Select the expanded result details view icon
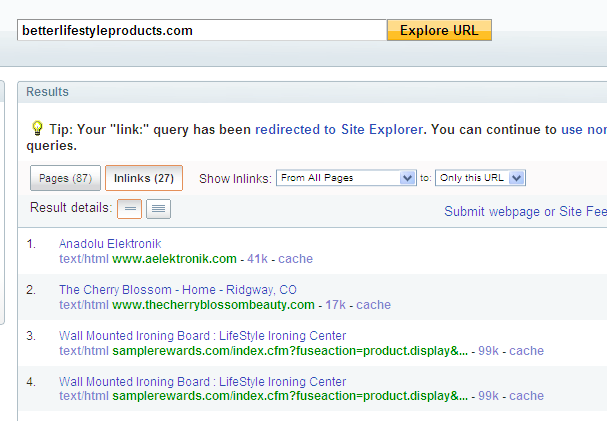 coord(158,208)
